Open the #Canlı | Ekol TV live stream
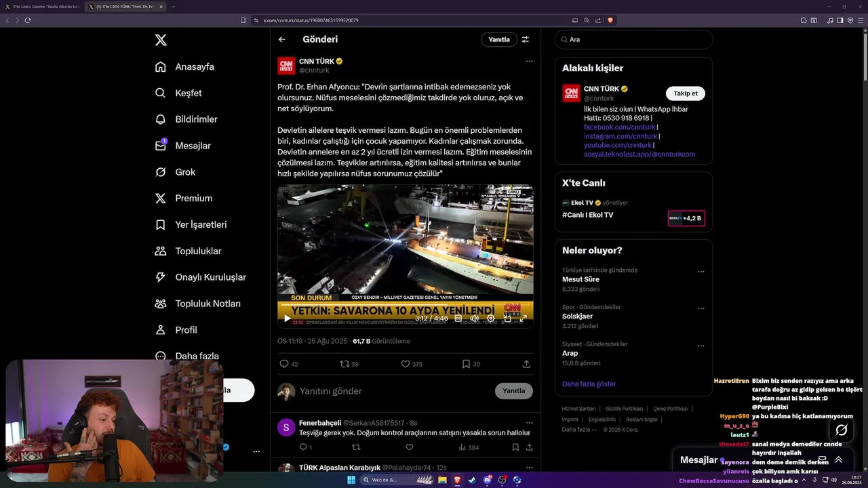 tap(587, 215)
